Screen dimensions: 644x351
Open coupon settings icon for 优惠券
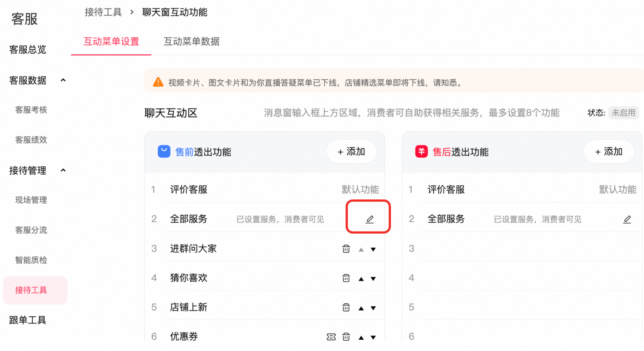coord(331,337)
